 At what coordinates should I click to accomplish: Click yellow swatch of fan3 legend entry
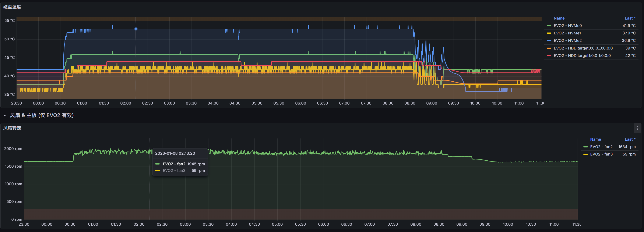pos(585,154)
